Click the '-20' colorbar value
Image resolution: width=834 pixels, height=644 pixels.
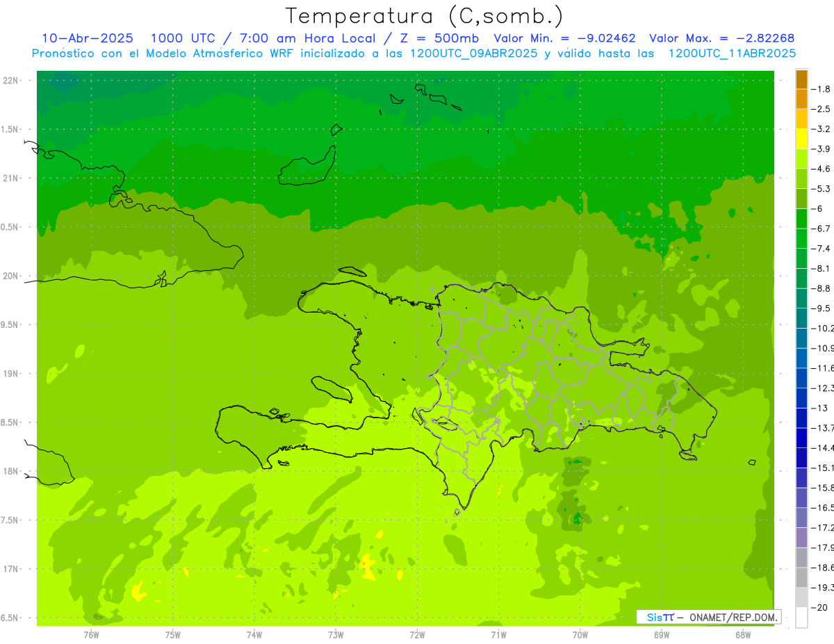coord(821,607)
